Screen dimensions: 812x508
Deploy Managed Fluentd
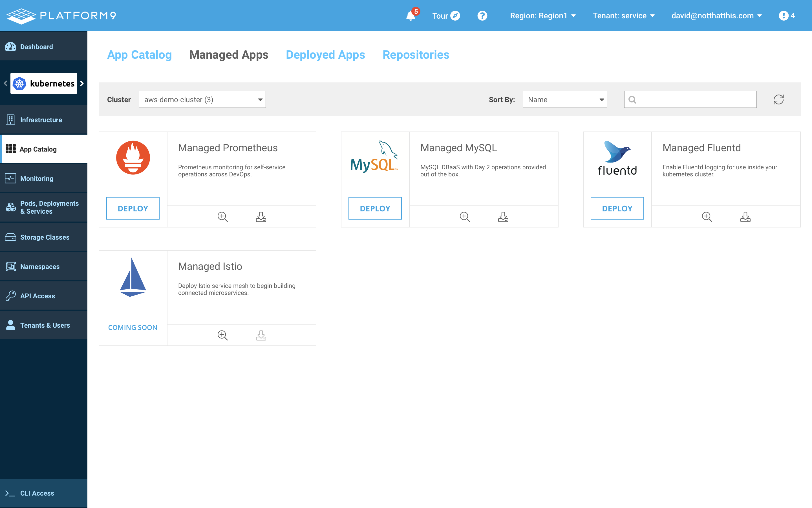pos(617,208)
